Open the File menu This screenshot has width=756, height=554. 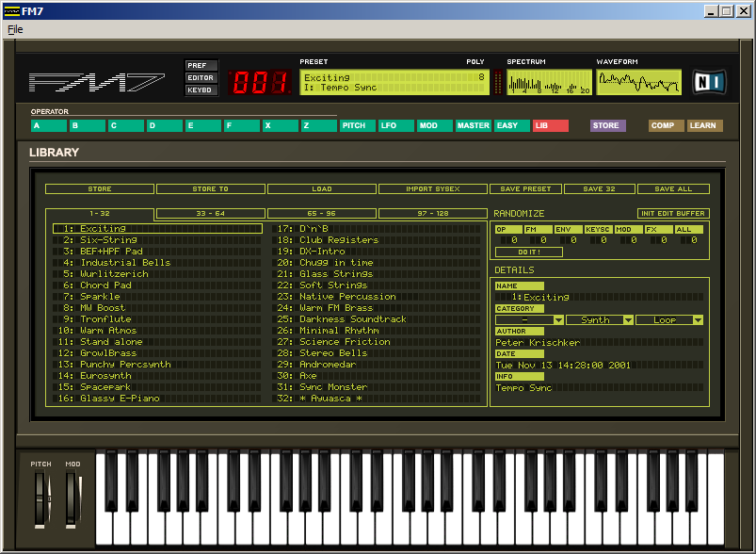15,29
